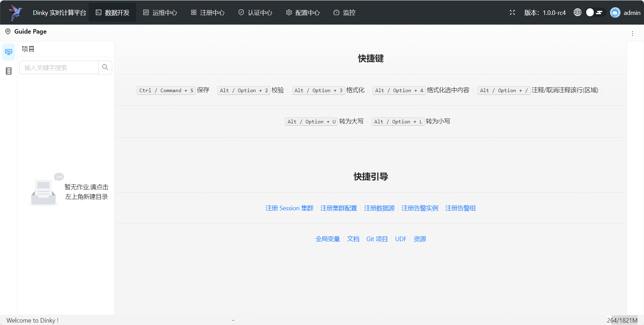Open the admin user name menu
644x325 pixels.
pyautogui.click(x=632, y=13)
